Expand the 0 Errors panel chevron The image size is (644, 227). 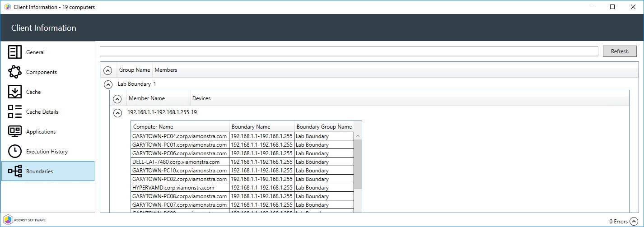pyautogui.click(x=635, y=221)
